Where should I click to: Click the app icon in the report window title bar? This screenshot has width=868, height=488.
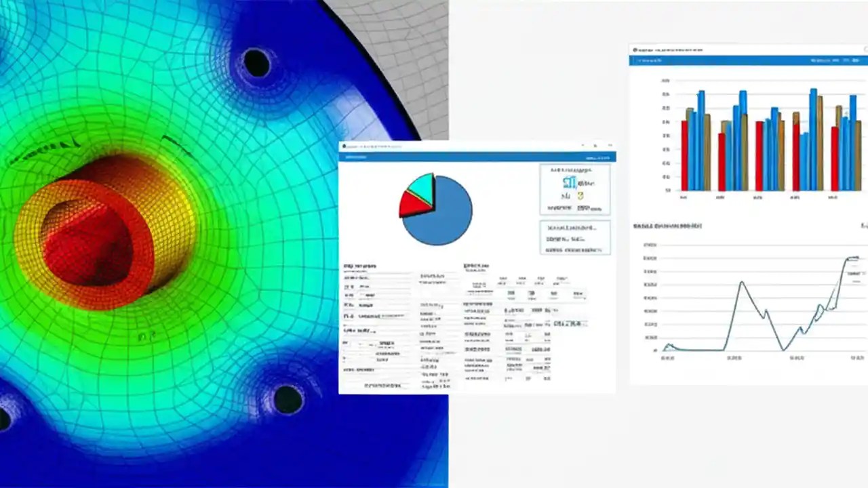344,145
